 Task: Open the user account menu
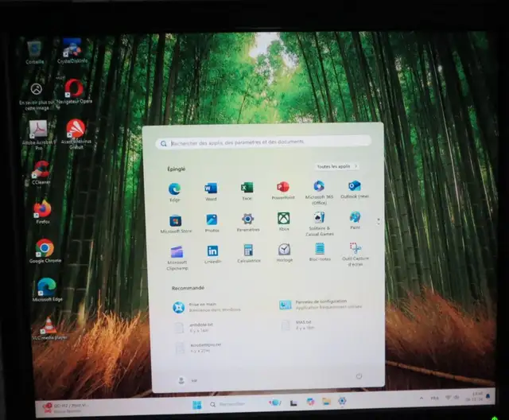click(188, 380)
